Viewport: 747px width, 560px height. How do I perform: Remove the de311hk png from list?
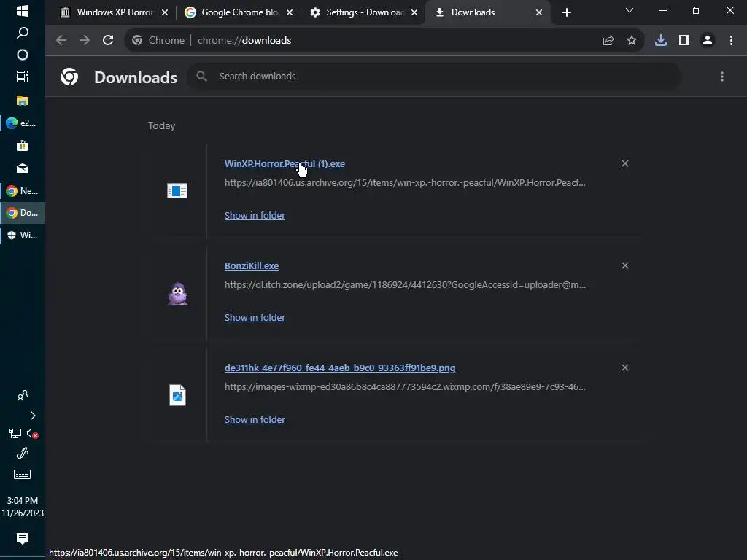pyautogui.click(x=625, y=367)
